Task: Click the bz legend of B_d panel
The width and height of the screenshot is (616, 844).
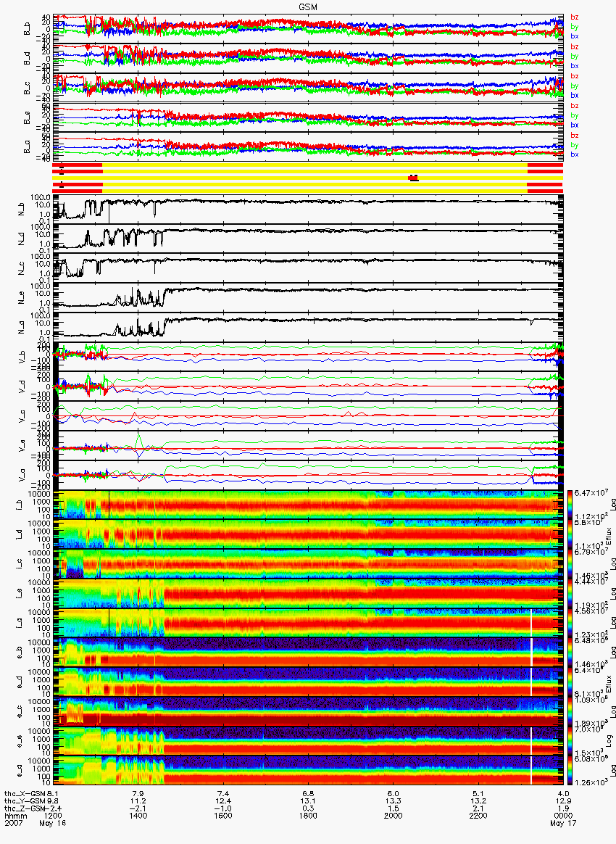Action: click(x=575, y=47)
